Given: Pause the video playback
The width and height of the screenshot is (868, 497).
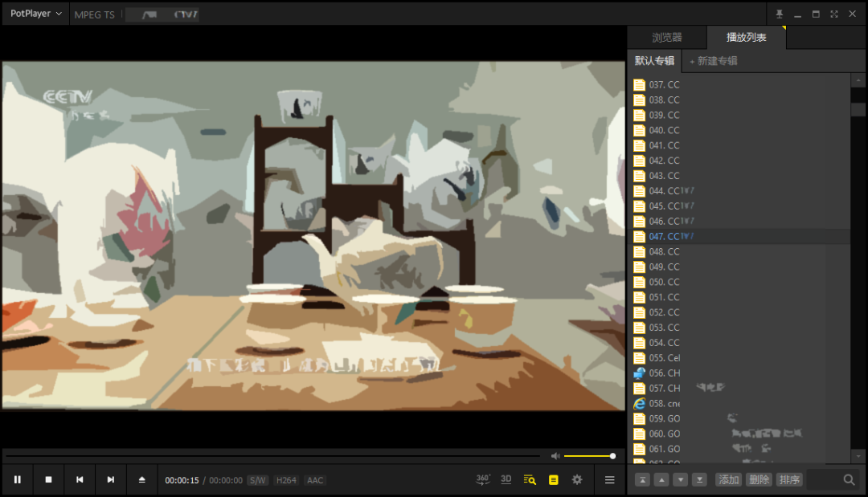Looking at the screenshot, I should 17,480.
